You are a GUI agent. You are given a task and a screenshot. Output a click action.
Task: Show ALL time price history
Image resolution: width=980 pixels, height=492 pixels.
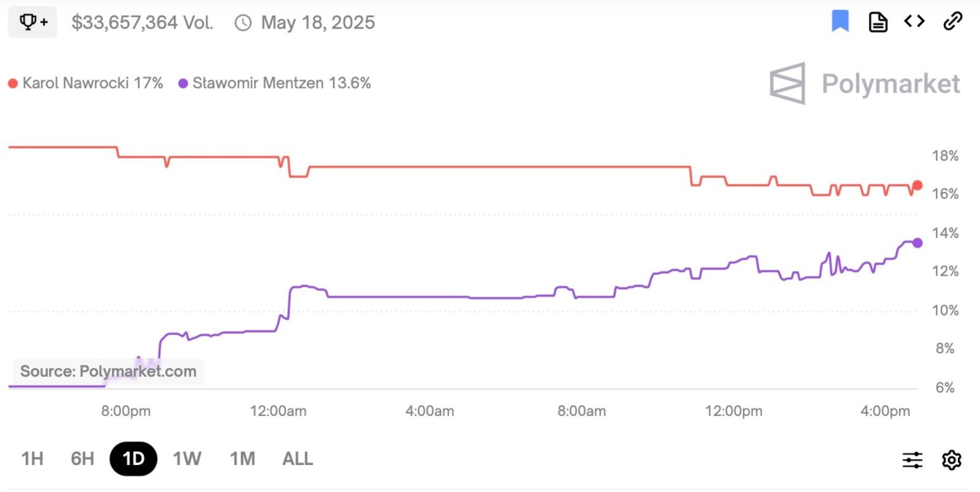297,458
